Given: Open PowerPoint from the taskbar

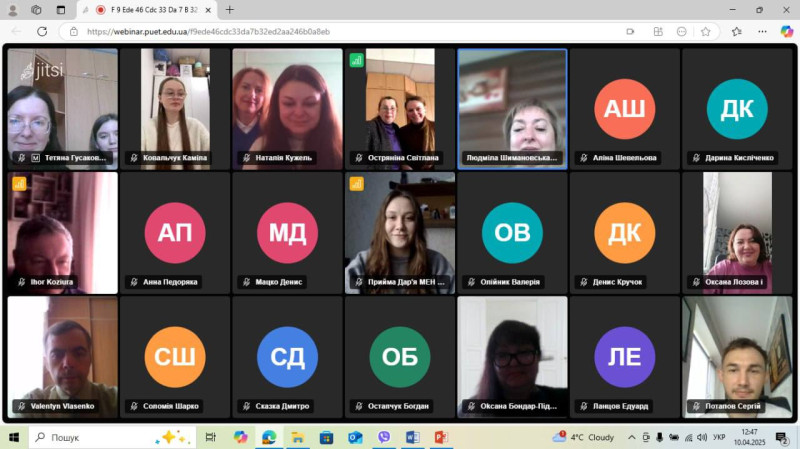Looking at the screenshot, I should point(441,437).
